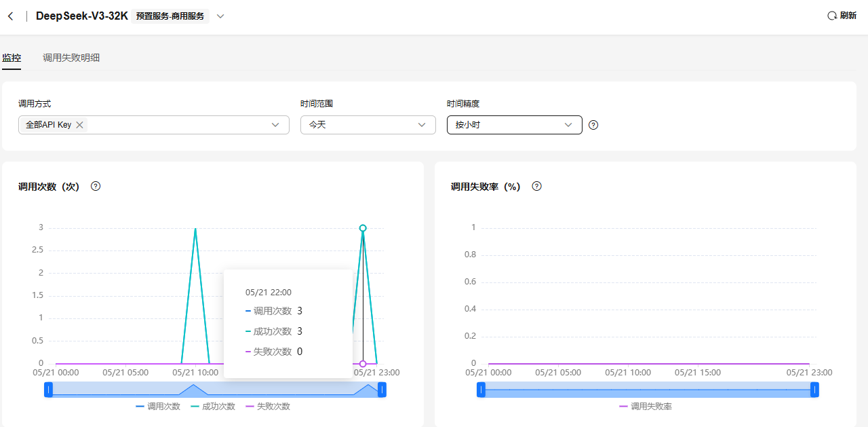Click the 刷新 refresh button

[x=842, y=16]
